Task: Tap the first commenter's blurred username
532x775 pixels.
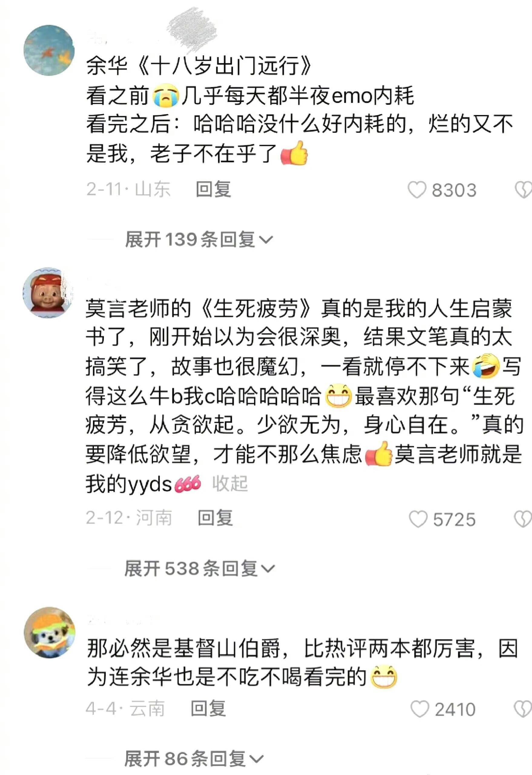Action: coord(154,35)
